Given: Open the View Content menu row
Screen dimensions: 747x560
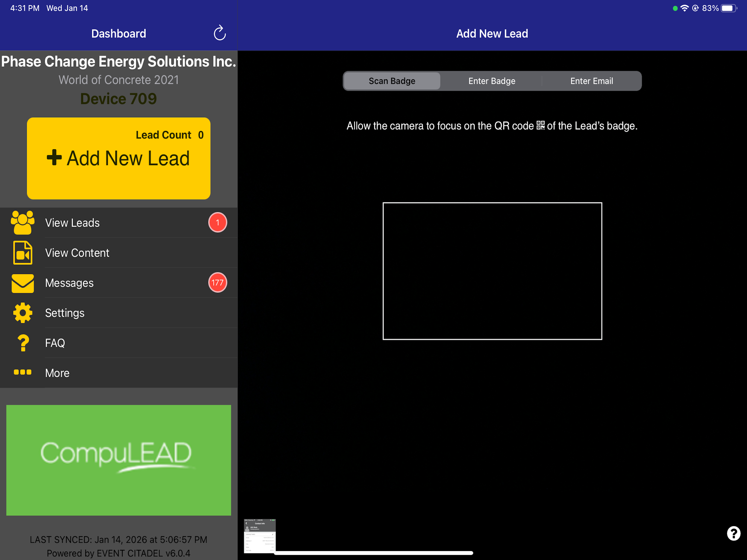Looking at the screenshot, I should pyautogui.click(x=119, y=253).
